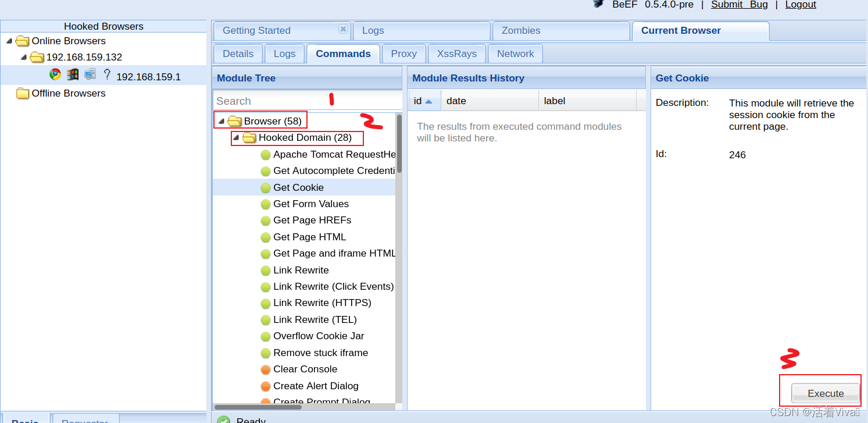Collapse the 192.168.159.132 tree node
Image resolution: width=868 pixels, height=423 pixels.
tap(24, 57)
